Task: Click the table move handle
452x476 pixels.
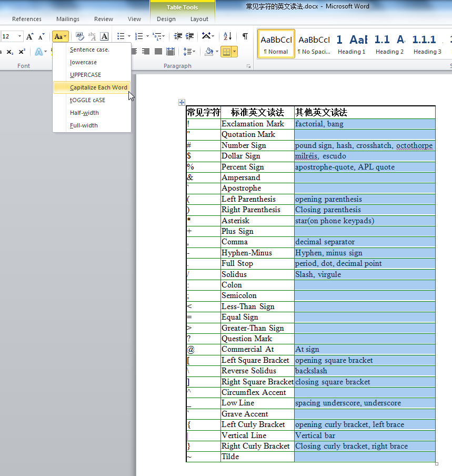Action: coord(182,102)
